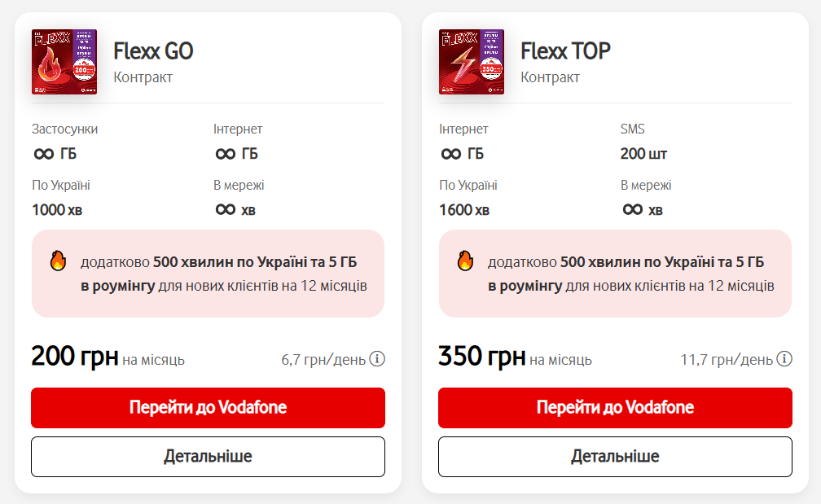
Task: Open the info tooltip beside 11,7 грн/день
Action: (x=785, y=357)
